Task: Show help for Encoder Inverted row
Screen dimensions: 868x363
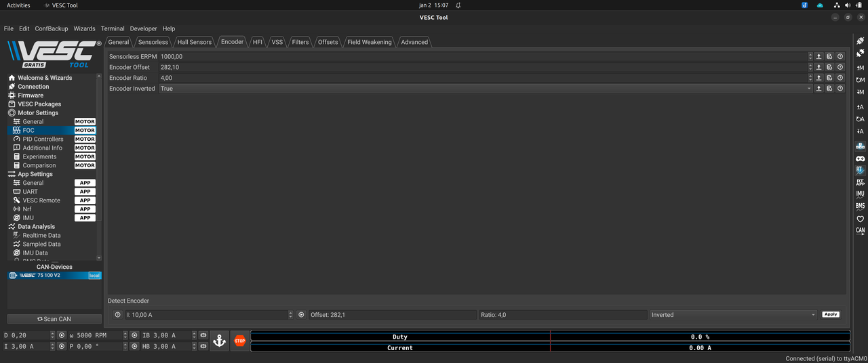Action: point(840,88)
